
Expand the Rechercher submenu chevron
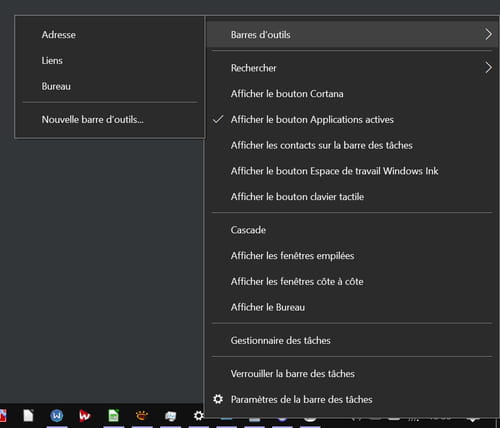coord(488,68)
